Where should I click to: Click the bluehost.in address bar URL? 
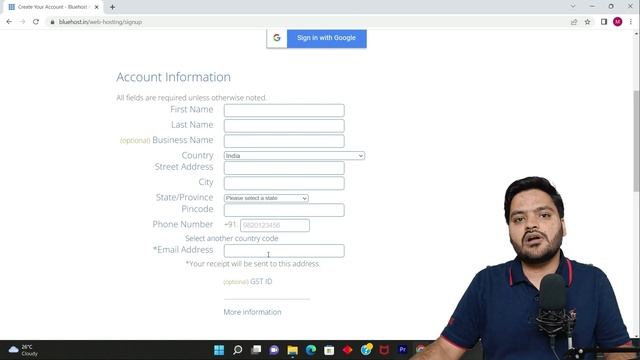tap(100, 22)
